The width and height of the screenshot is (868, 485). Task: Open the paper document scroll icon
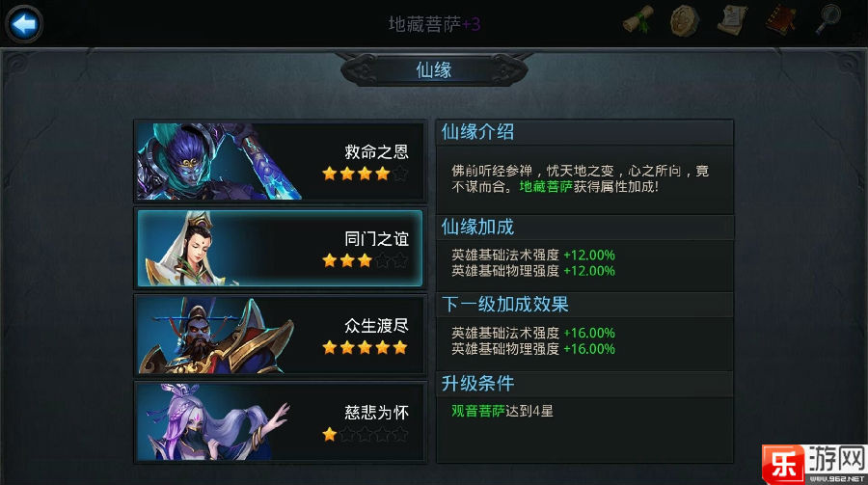[x=732, y=21]
